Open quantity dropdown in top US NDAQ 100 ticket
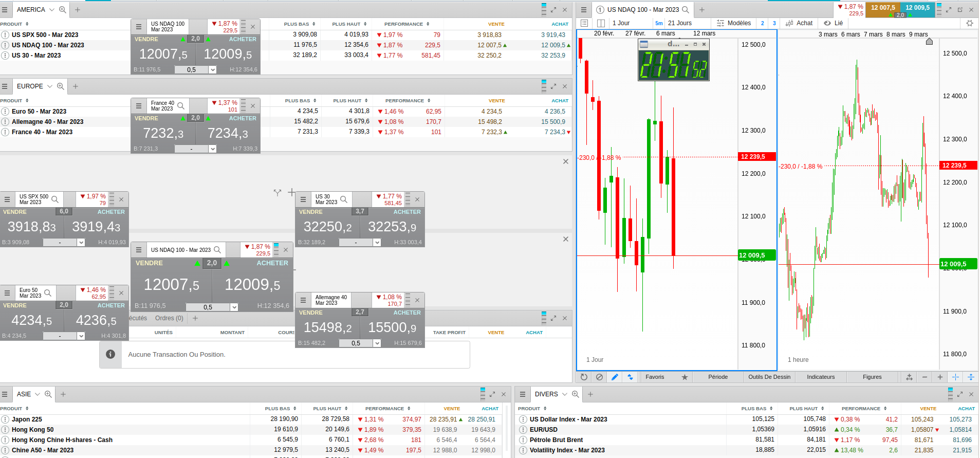980x458 pixels. 212,70
